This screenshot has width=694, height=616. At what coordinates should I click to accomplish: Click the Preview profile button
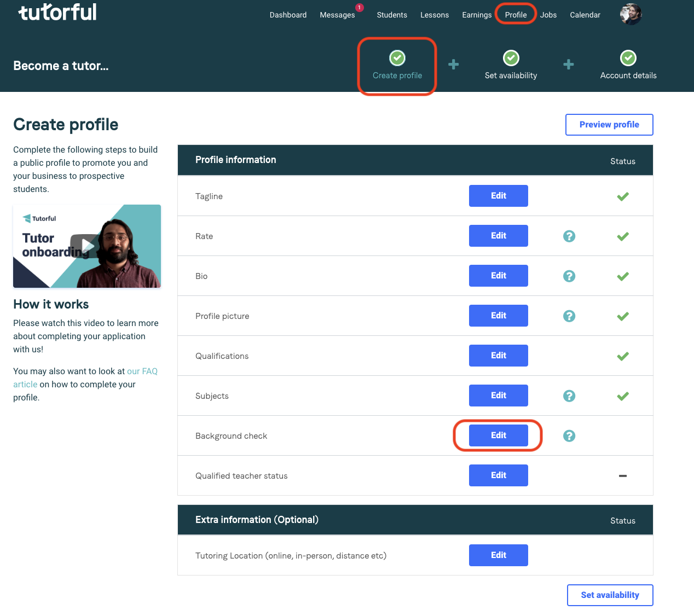tap(609, 125)
